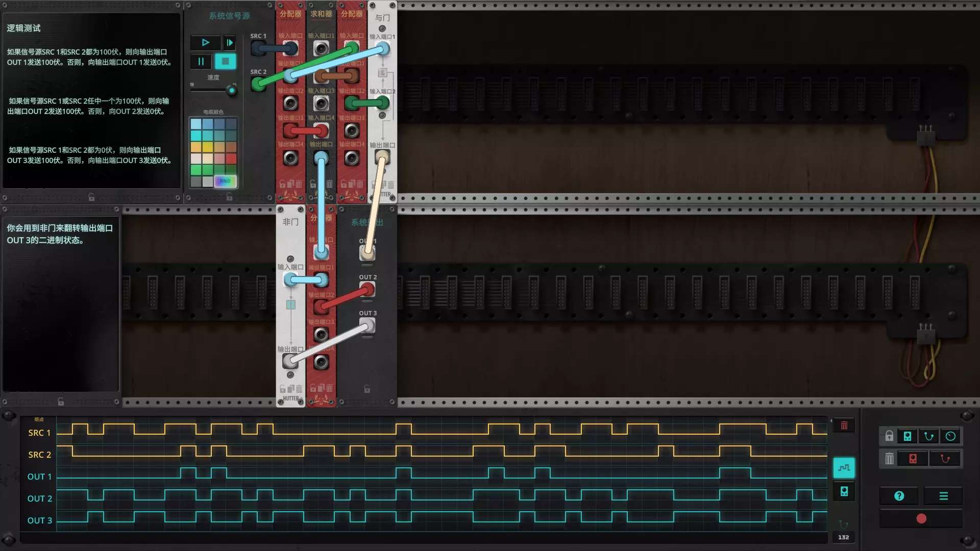The image size is (980, 551).
Task: Click the red trash icon beside waveforms
Action: click(x=844, y=425)
